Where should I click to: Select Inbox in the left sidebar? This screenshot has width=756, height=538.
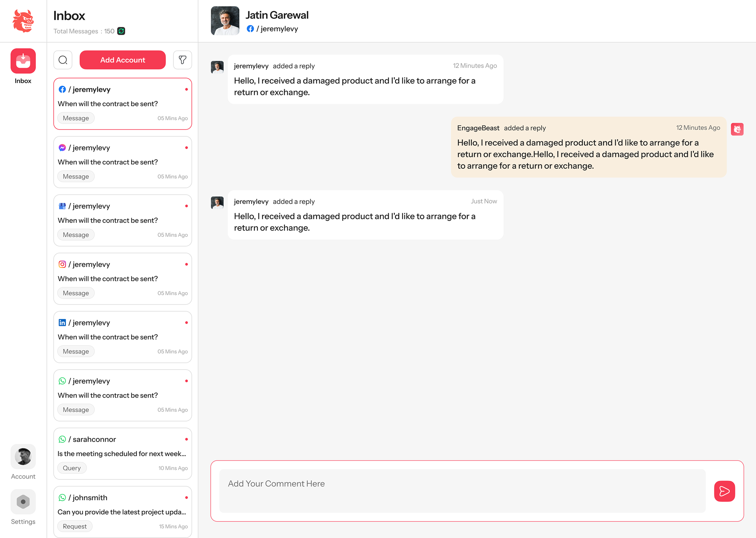tap(23, 61)
